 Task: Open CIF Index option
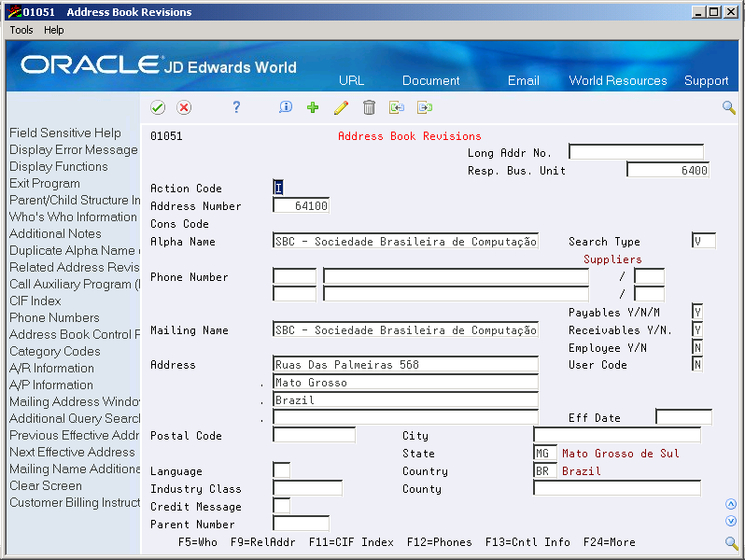coord(35,301)
